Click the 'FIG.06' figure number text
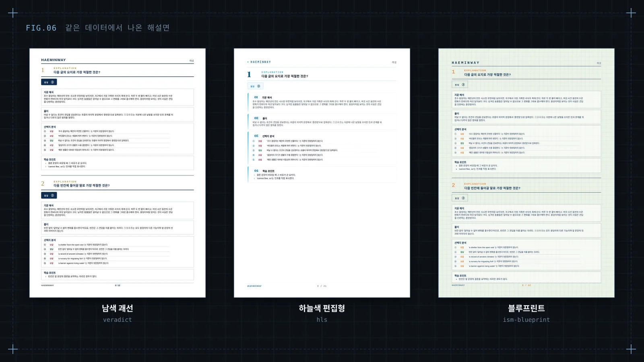The image size is (644, 362). pos(41,28)
